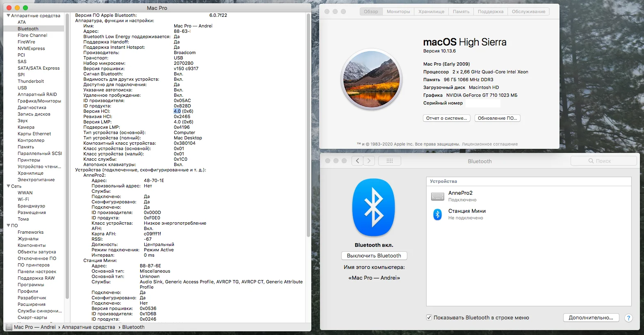The width and height of the screenshot is (644, 335).
Task: Click the Отчет о системе button
Action: (x=447, y=118)
